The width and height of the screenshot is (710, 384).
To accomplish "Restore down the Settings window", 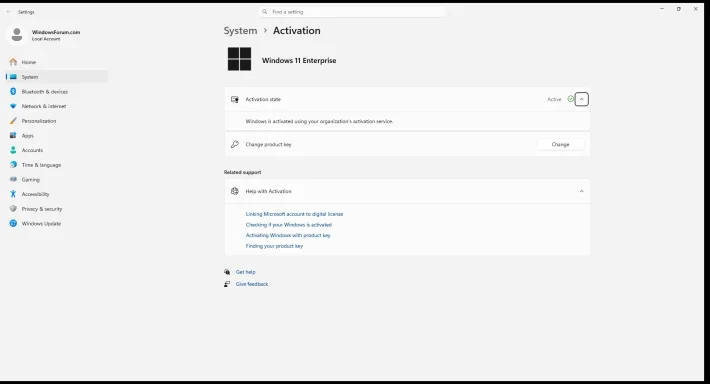I will [x=679, y=9].
